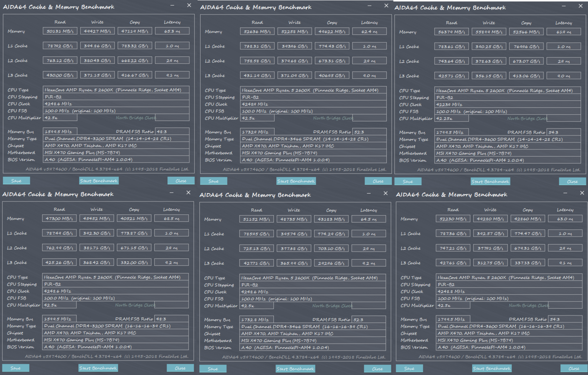Minimize the top-left AIDA64 benchmark window
Screen dimensions: 588x375
pyautogui.click(x=173, y=6)
